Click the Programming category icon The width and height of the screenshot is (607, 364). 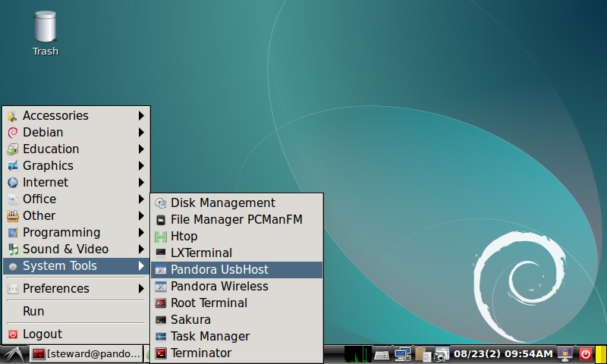point(13,232)
